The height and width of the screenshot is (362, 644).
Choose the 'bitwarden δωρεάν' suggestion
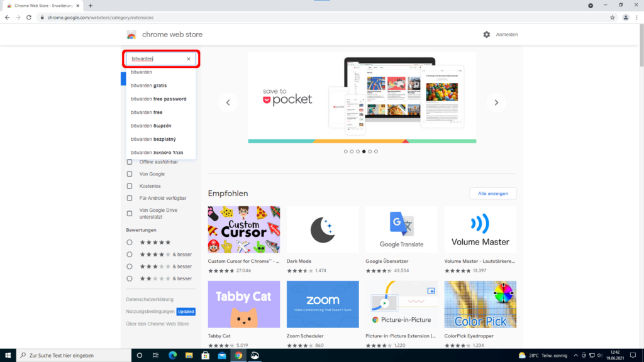[x=161, y=126]
